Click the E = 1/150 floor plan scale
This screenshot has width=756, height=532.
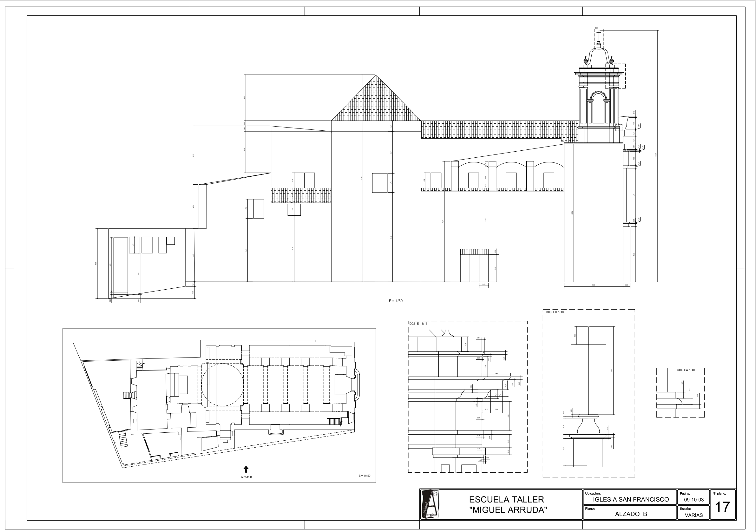click(364, 476)
